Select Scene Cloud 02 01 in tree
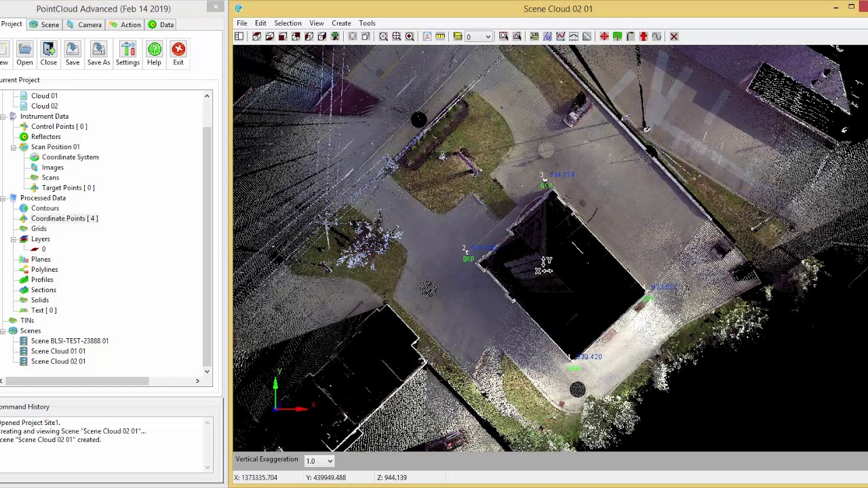 tap(58, 361)
